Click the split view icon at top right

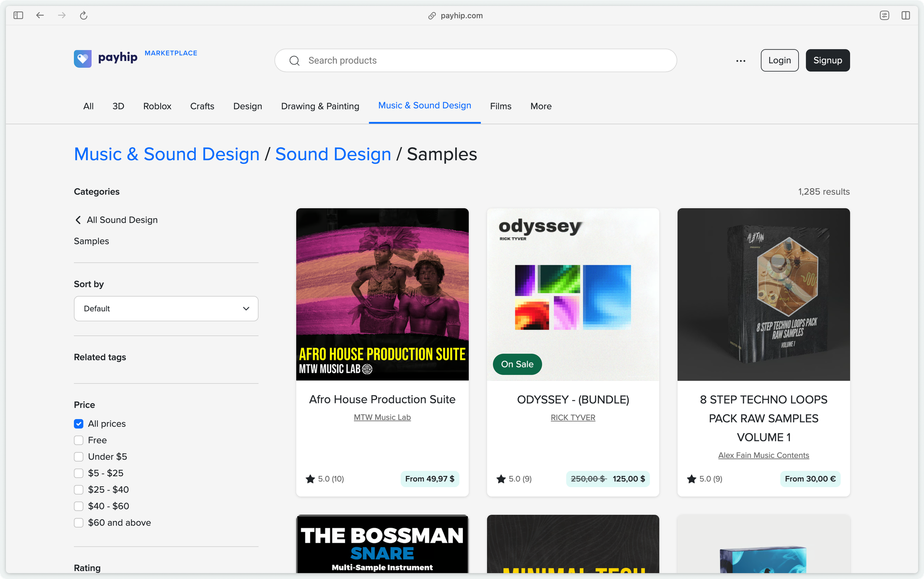[x=906, y=15]
